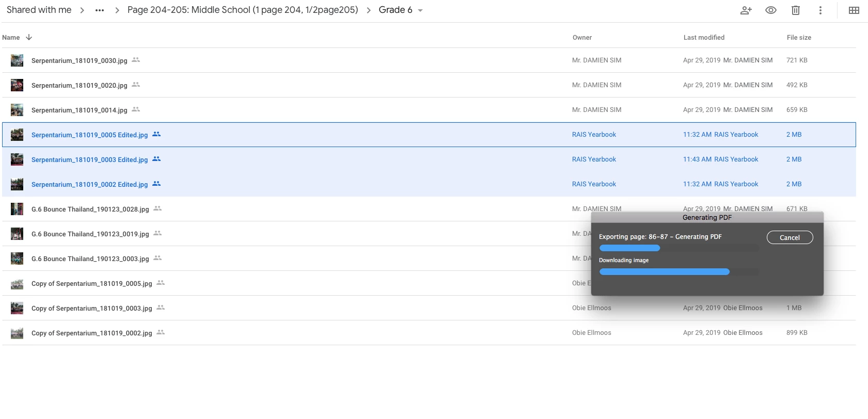Viewport: 868px width, 419px height.
Task: Click 11:43 AM RAIS Yearbook modified time
Action: (x=720, y=159)
